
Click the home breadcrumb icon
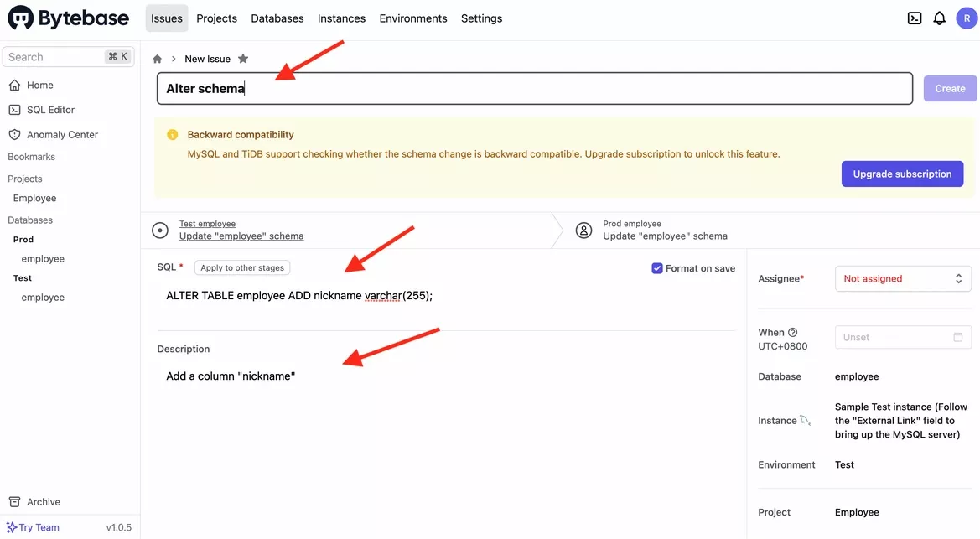(x=158, y=59)
